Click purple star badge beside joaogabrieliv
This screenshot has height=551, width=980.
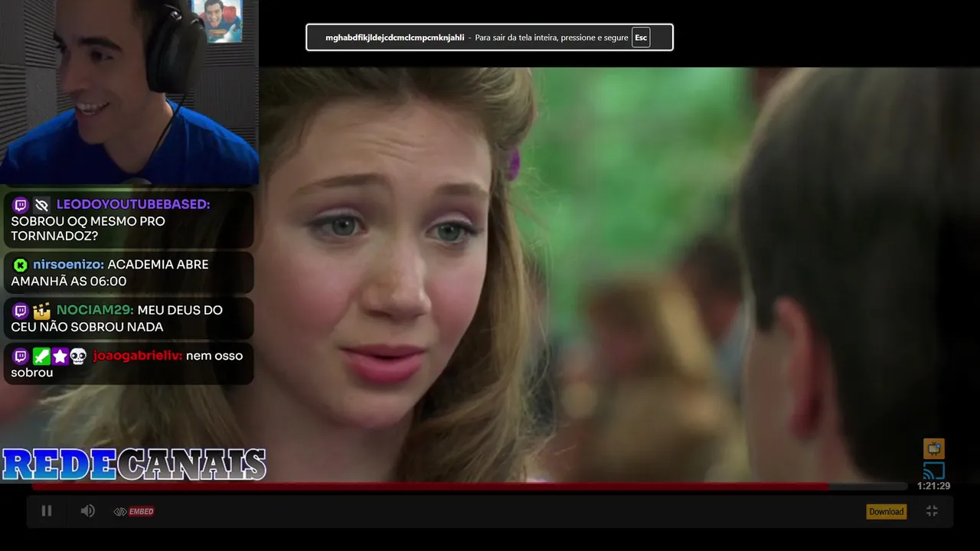pos(60,356)
